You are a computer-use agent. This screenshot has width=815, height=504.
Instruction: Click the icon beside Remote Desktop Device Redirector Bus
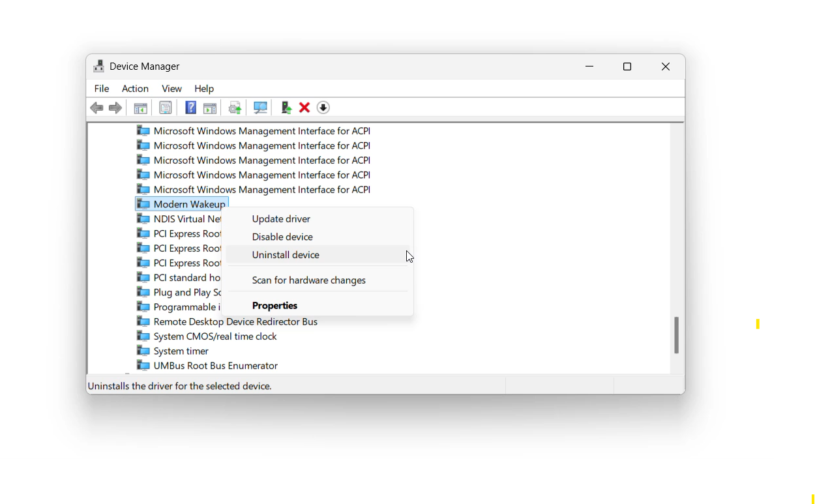coord(143,321)
